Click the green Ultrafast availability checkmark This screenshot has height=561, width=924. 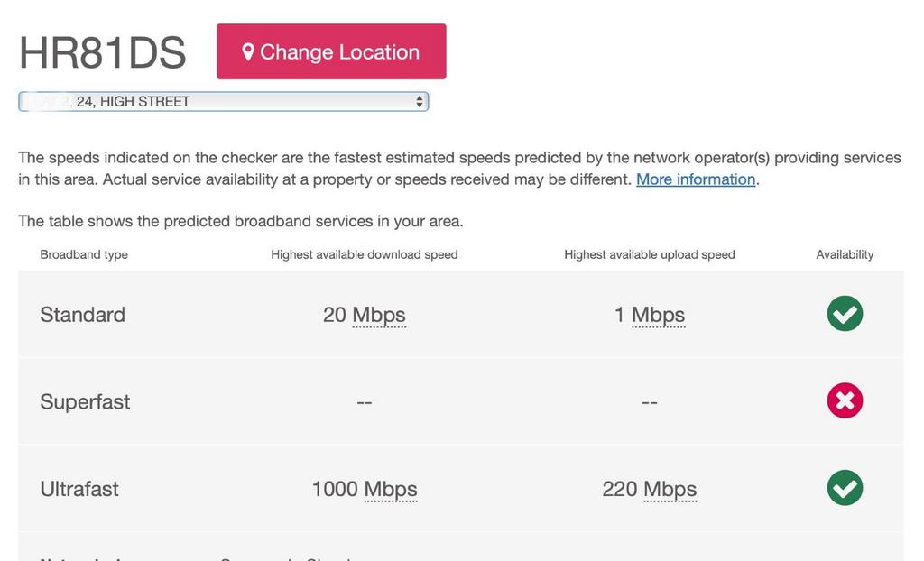[845, 488]
